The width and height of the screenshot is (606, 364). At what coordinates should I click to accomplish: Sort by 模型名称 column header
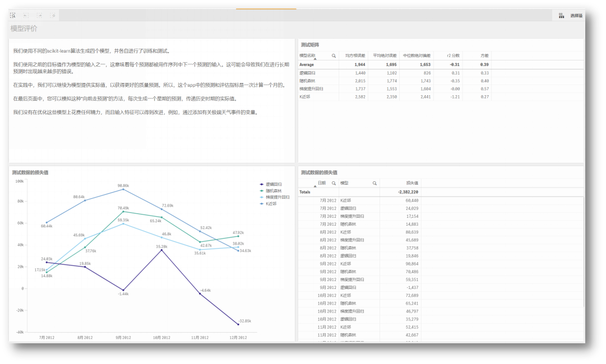[x=308, y=55]
